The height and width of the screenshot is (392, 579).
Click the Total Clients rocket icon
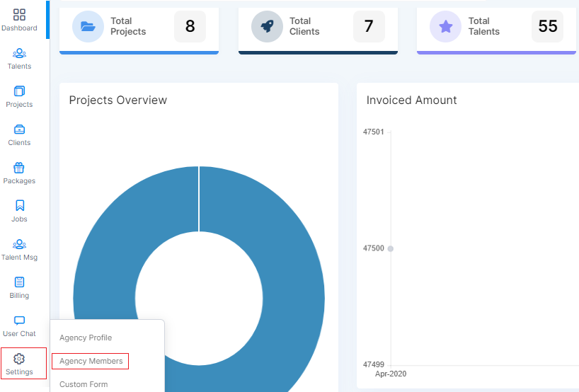point(267,27)
